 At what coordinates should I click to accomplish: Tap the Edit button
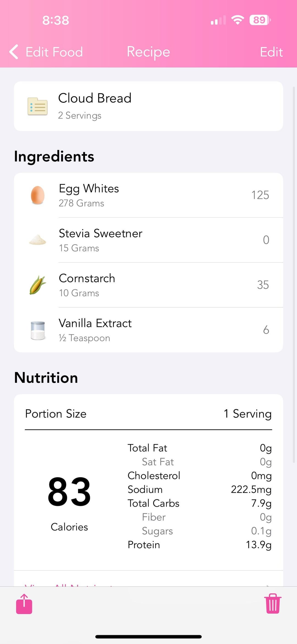[x=271, y=52]
